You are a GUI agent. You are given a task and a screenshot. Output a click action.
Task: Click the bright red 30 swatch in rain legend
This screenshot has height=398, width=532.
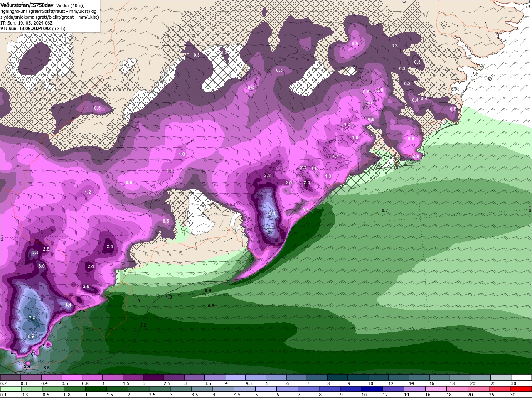(x=522, y=389)
